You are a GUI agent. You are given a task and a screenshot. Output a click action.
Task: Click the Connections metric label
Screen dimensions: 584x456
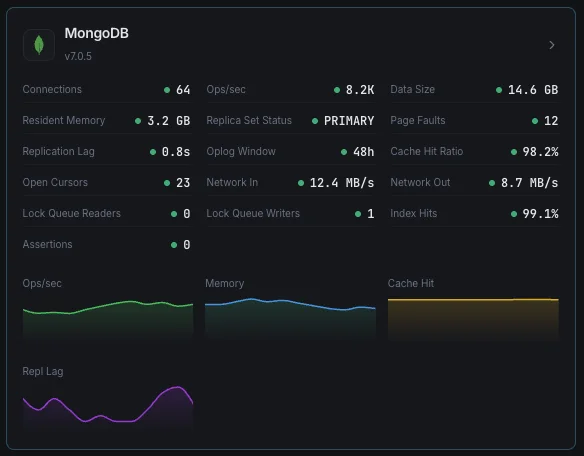point(52,89)
